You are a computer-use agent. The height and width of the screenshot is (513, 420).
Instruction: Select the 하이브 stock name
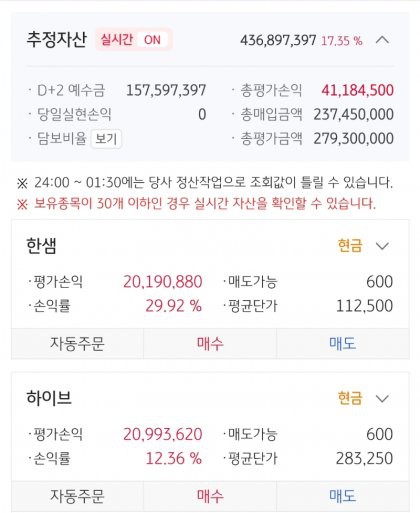click(x=49, y=398)
